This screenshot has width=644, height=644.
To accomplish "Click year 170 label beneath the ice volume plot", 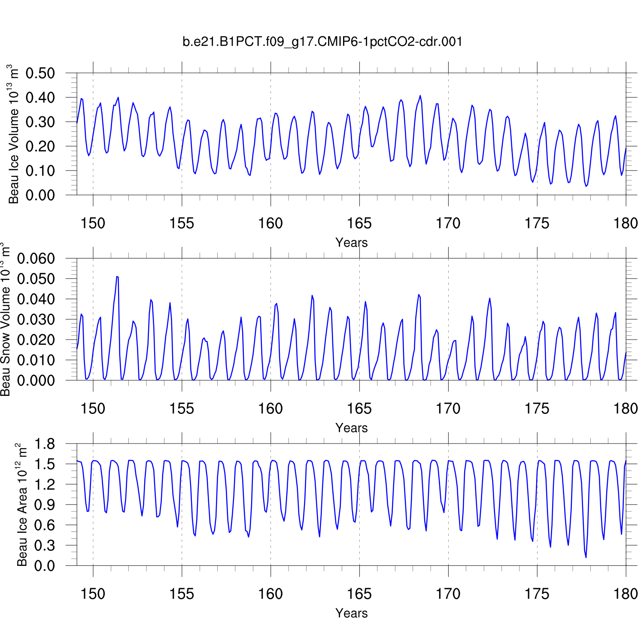I will click(x=448, y=223).
